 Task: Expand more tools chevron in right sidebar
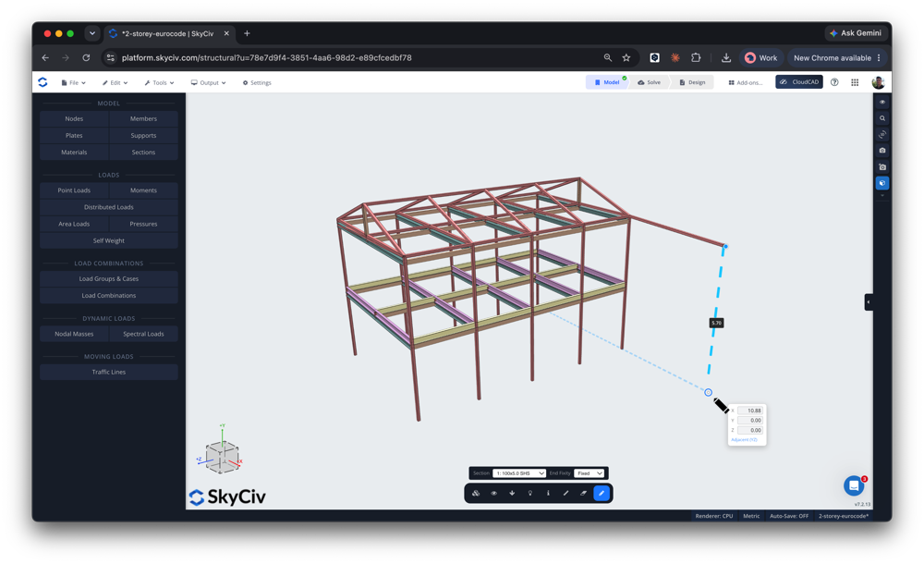coord(882,195)
